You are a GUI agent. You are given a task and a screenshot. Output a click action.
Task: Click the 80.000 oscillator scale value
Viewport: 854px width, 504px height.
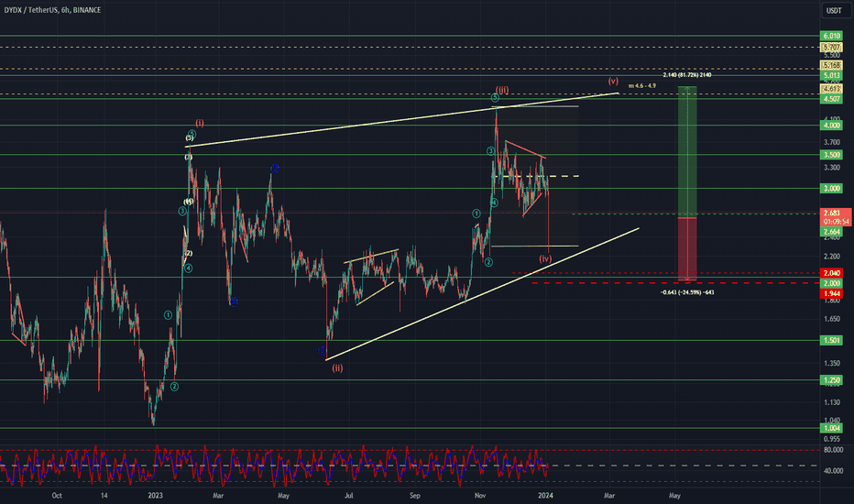[x=833, y=450]
